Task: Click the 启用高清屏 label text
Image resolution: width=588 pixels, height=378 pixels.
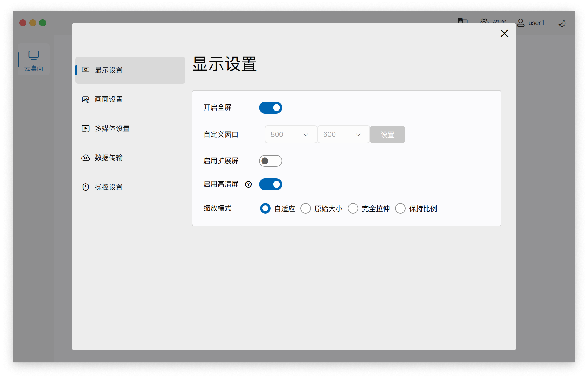Action: click(221, 184)
